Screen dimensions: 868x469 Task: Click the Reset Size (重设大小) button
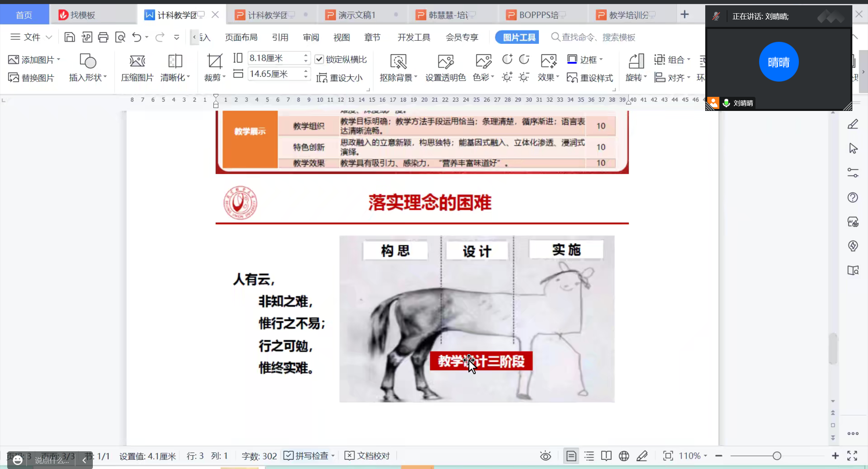coord(340,78)
